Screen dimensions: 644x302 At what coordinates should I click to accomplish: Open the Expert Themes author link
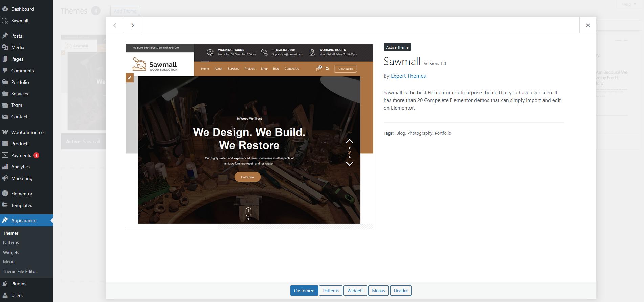(408, 76)
